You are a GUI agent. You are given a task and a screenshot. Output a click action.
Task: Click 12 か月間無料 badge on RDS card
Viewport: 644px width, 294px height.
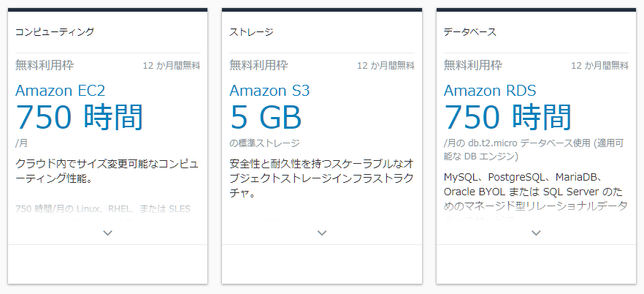[599, 65]
